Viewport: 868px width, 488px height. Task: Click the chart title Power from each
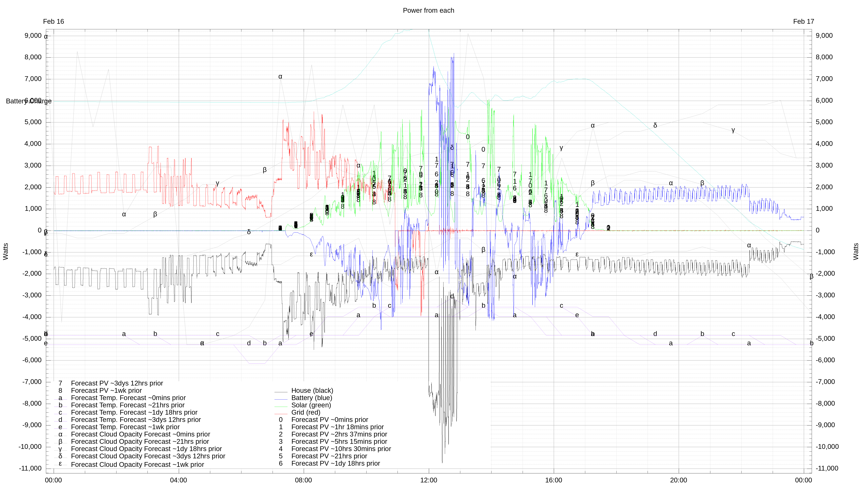pos(428,11)
